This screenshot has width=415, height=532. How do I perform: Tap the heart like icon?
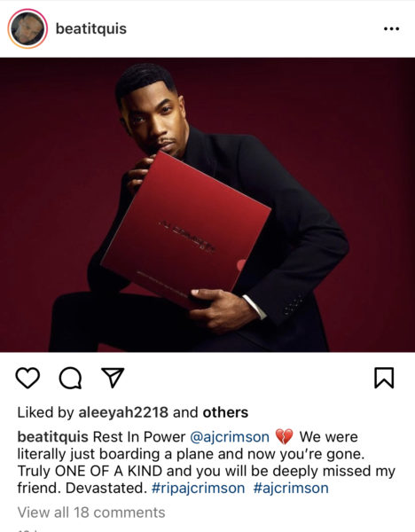[x=27, y=378]
